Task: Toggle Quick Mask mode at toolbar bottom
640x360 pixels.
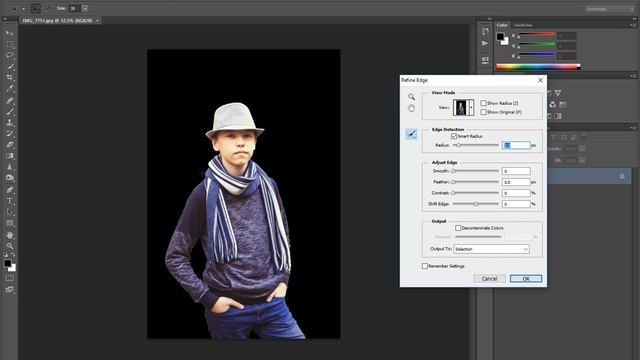Action: pyautogui.click(x=9, y=278)
